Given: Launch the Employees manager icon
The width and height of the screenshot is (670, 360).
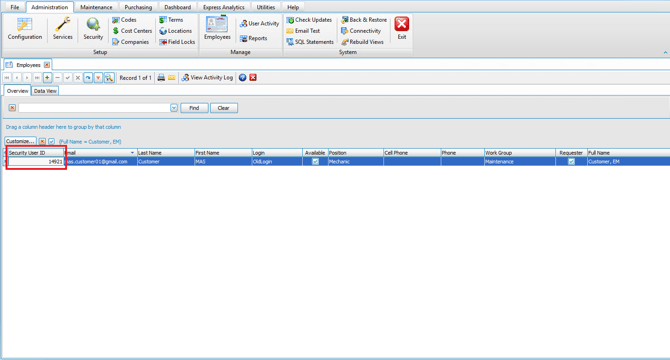Looking at the screenshot, I should click(x=217, y=28).
